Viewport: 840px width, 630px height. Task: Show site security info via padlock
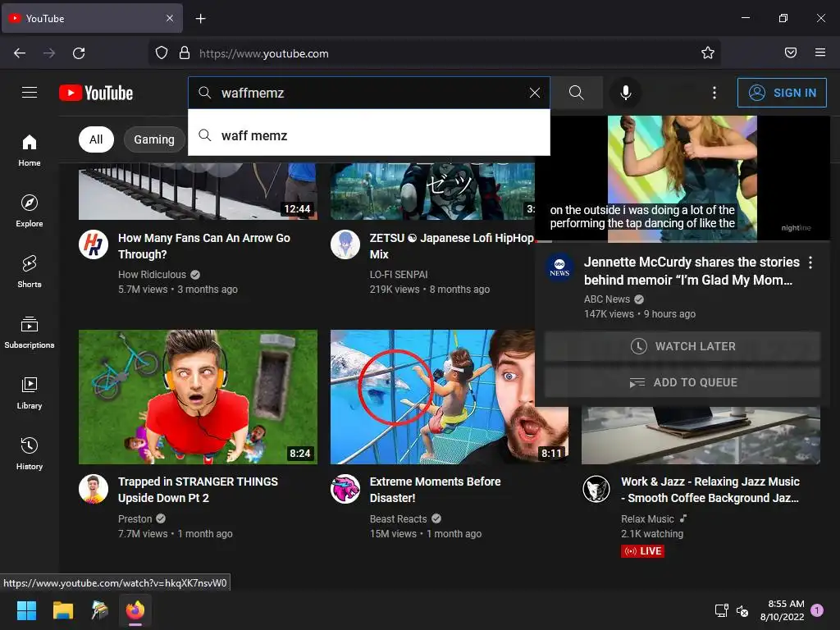tap(185, 52)
